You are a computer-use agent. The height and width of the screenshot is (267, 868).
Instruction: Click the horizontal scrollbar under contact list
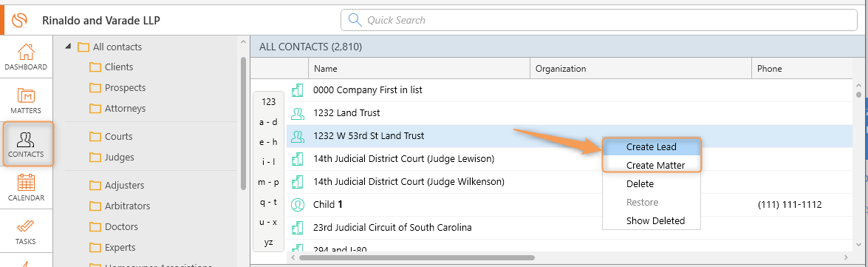click(417, 257)
